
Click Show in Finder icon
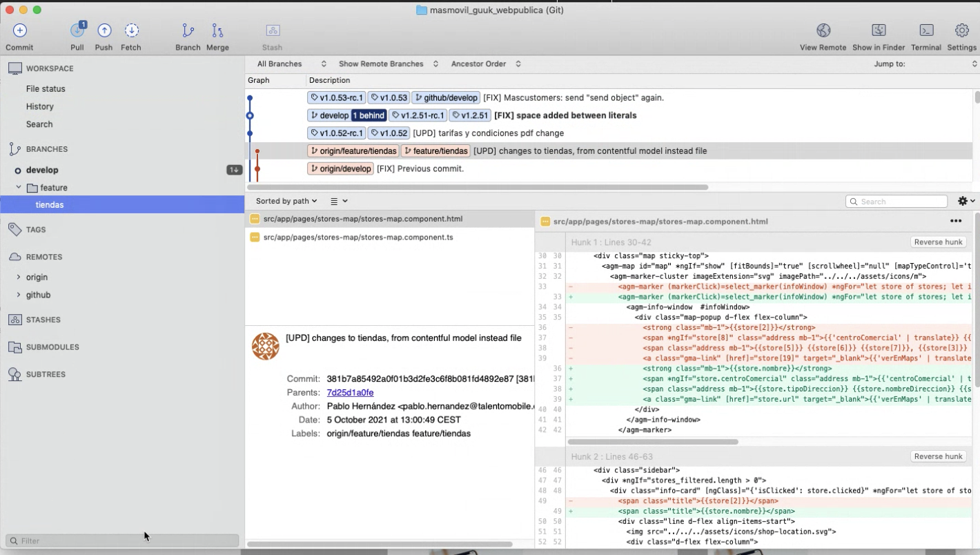pyautogui.click(x=879, y=31)
